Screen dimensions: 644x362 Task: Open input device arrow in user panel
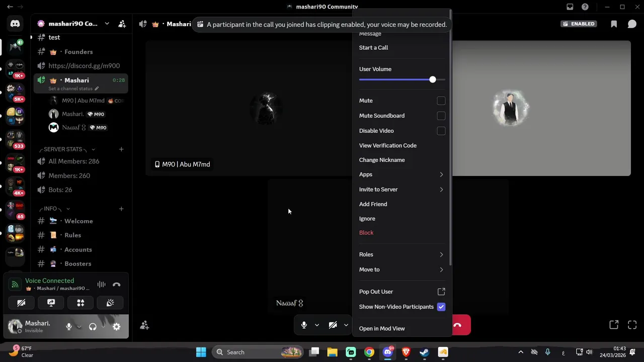tap(79, 327)
